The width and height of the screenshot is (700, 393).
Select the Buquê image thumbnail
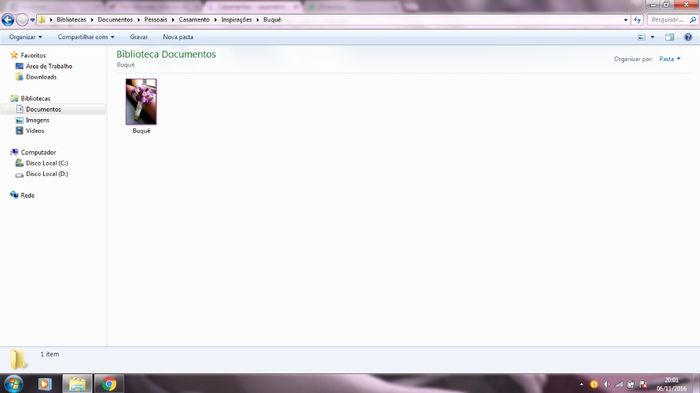tap(141, 102)
